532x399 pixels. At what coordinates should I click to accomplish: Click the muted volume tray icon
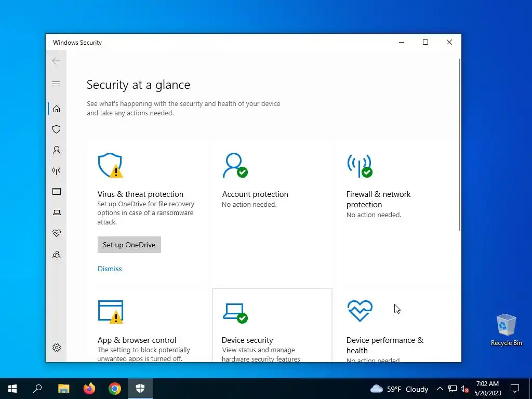pos(464,389)
